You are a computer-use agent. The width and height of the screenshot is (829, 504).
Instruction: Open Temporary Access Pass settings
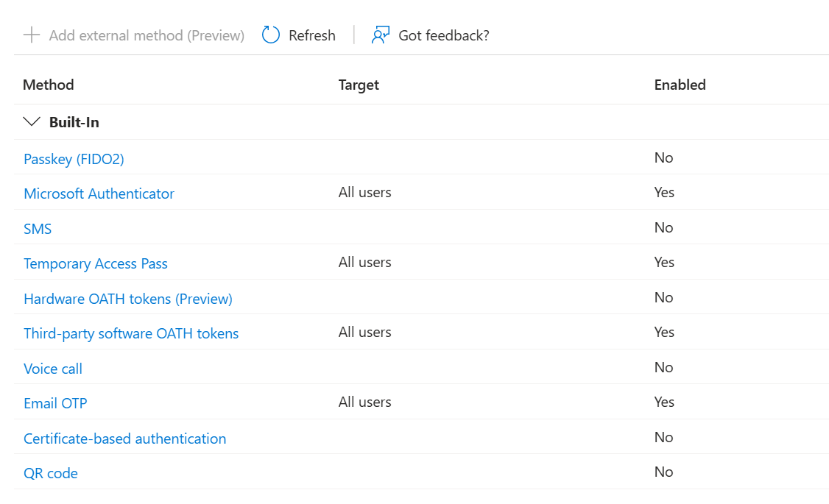[95, 263]
